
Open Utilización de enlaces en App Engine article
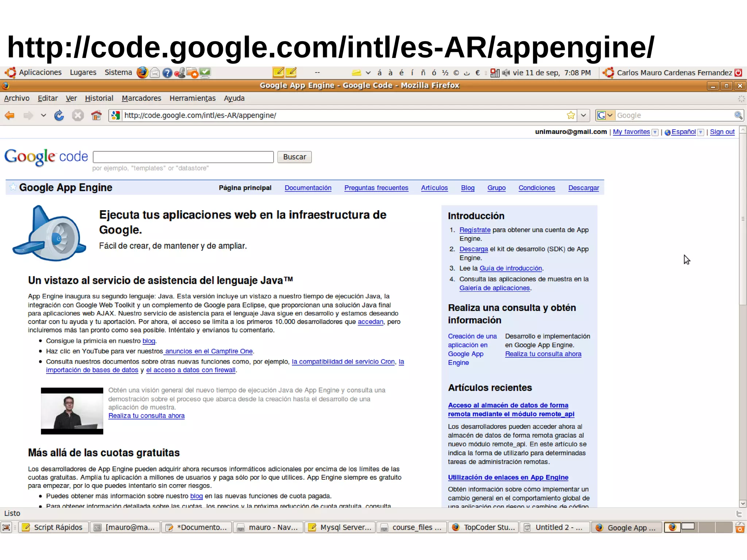point(508,477)
